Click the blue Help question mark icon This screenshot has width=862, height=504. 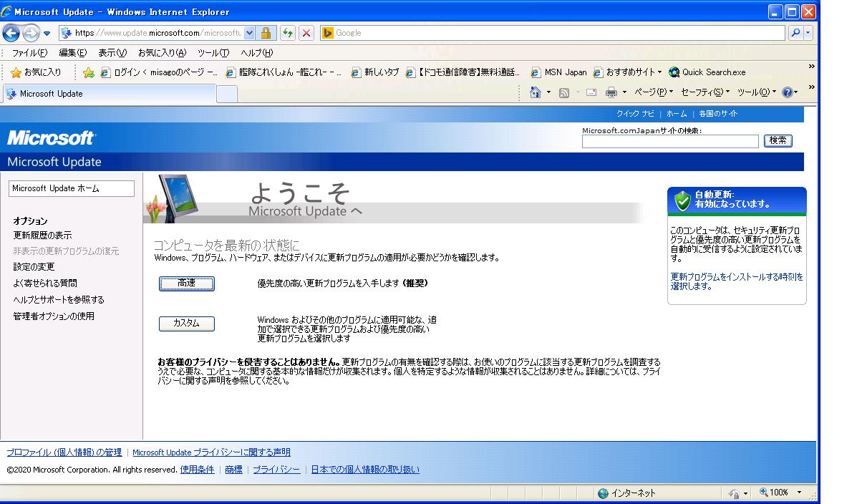[x=788, y=92]
